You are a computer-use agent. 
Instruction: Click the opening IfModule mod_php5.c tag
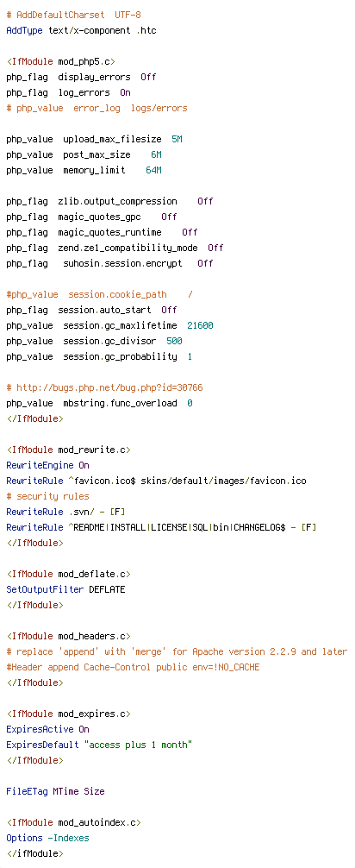tap(61, 61)
